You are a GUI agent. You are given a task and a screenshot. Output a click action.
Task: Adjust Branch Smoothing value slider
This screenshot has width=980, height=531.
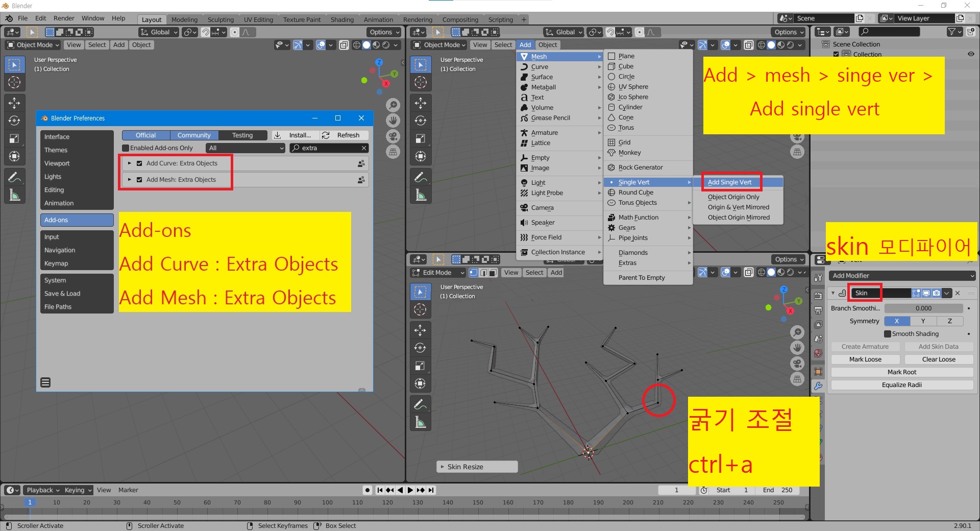(923, 308)
